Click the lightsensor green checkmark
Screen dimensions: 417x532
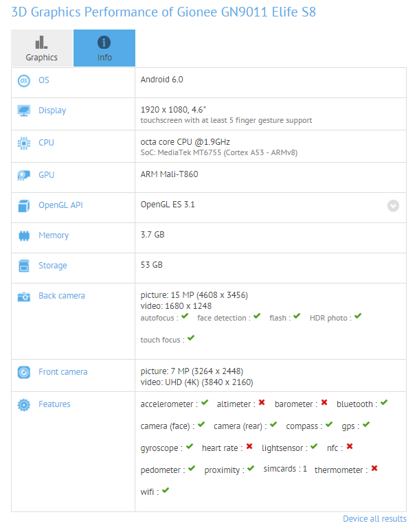[x=314, y=446]
